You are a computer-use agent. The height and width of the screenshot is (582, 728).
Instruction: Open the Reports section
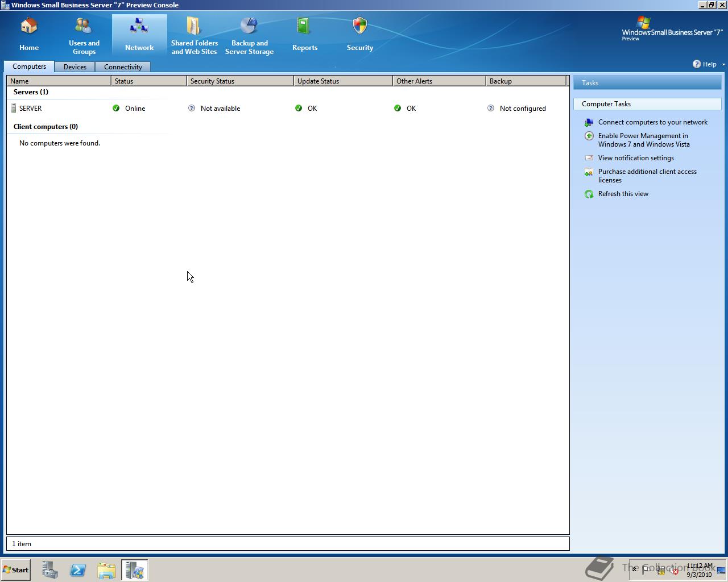305,35
